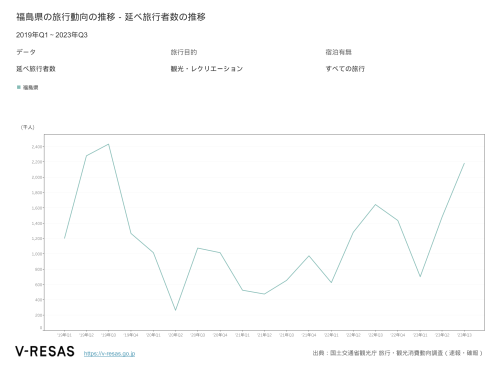Click the date range 2019年Q1 ~ 2023年Q3
The height and width of the screenshot is (375, 500).
coord(52,35)
